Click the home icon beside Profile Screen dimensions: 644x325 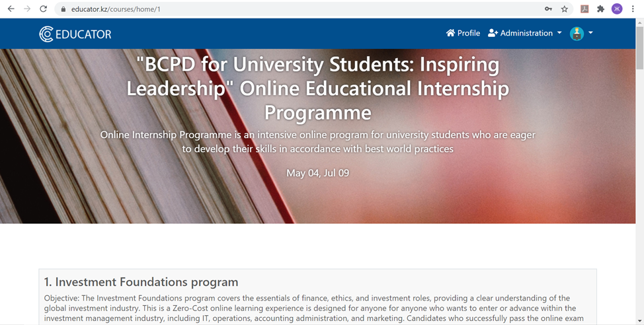(x=451, y=33)
